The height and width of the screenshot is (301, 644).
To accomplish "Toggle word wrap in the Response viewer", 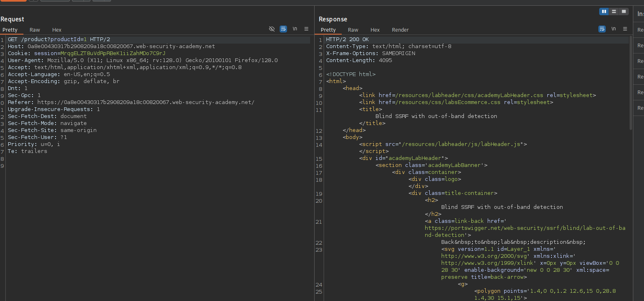I will (602, 29).
